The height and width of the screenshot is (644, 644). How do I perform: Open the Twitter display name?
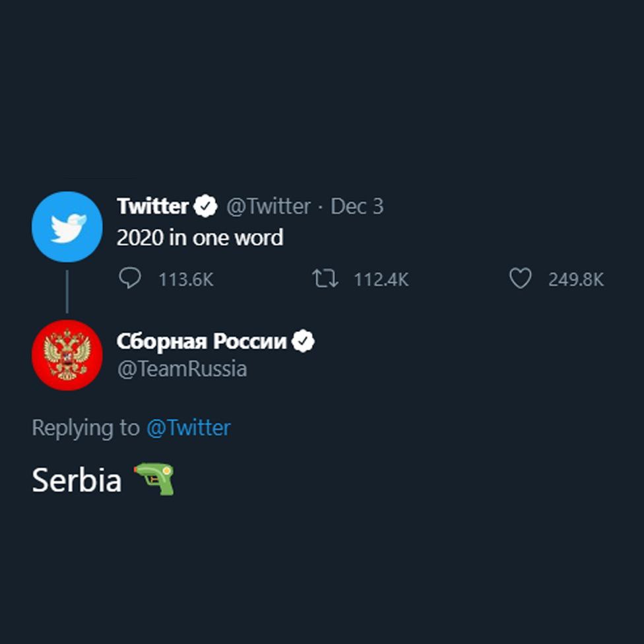pyautogui.click(x=153, y=206)
